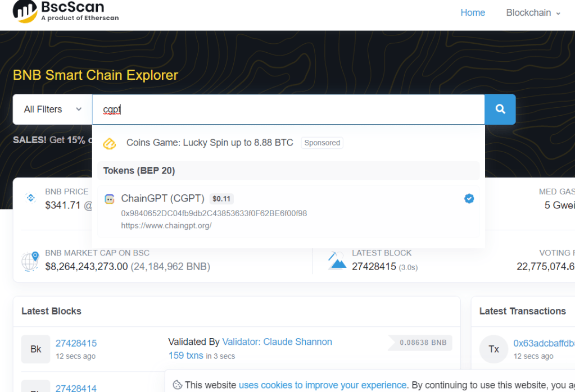Click the globe market cap icon
This screenshot has height=392, width=575.
pyautogui.click(x=30, y=261)
